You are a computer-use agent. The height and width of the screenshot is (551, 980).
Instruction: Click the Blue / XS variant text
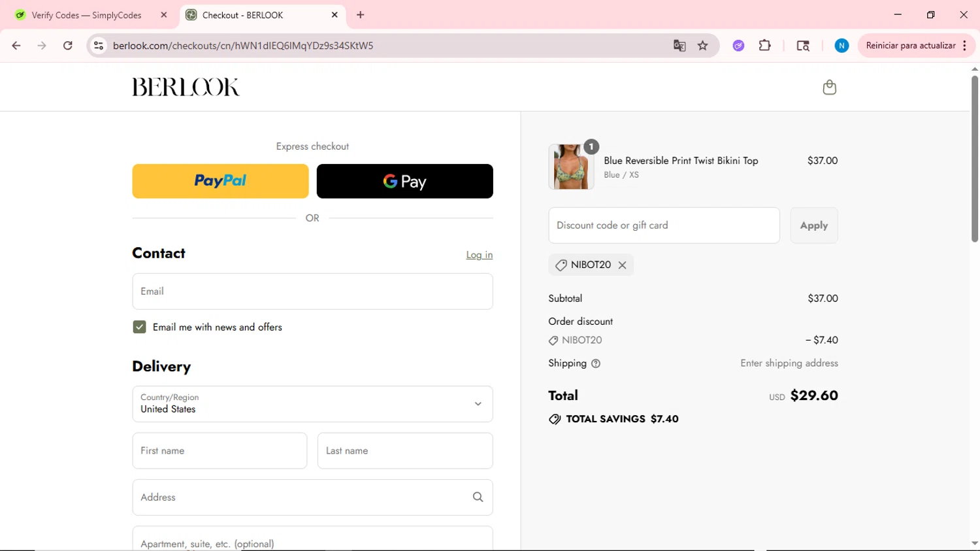[x=621, y=175]
